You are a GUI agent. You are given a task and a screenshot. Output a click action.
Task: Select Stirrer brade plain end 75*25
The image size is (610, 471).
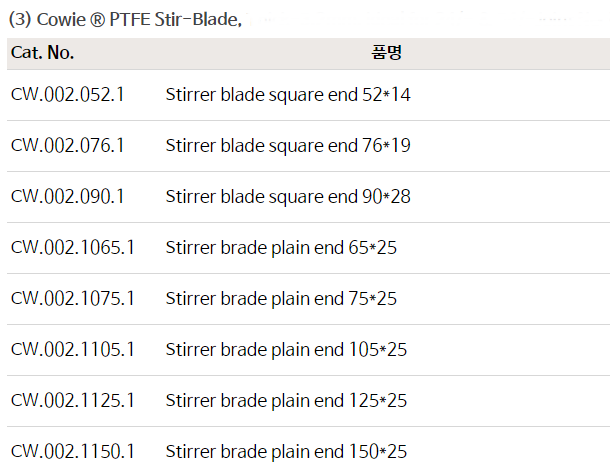pyautogui.click(x=281, y=298)
